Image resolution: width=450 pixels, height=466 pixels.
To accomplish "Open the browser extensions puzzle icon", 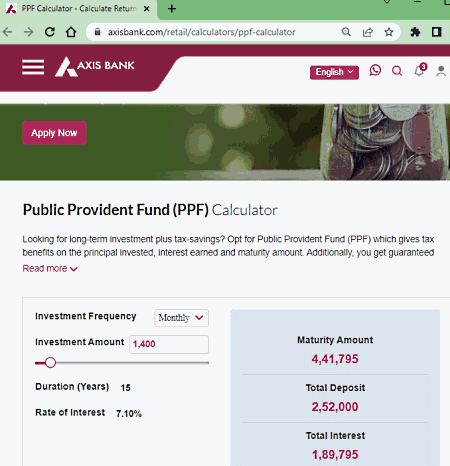I will (415, 32).
